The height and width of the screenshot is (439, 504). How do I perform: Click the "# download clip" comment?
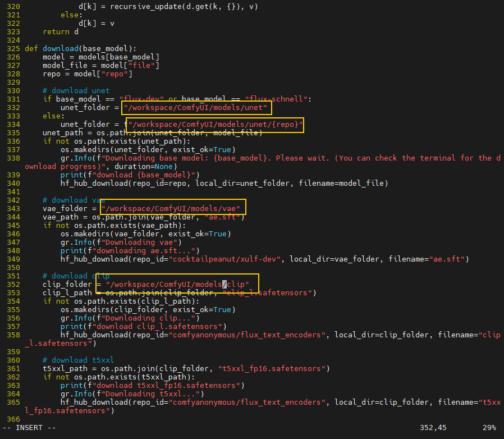click(x=76, y=276)
